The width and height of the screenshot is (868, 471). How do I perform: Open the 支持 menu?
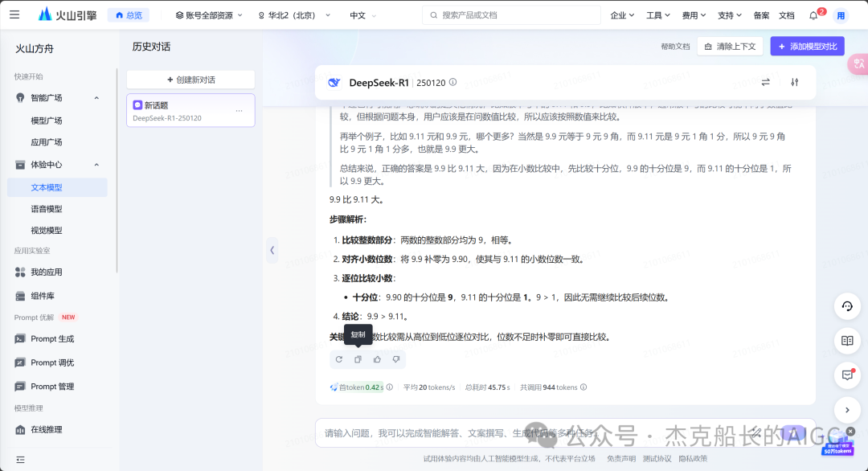[x=729, y=15]
